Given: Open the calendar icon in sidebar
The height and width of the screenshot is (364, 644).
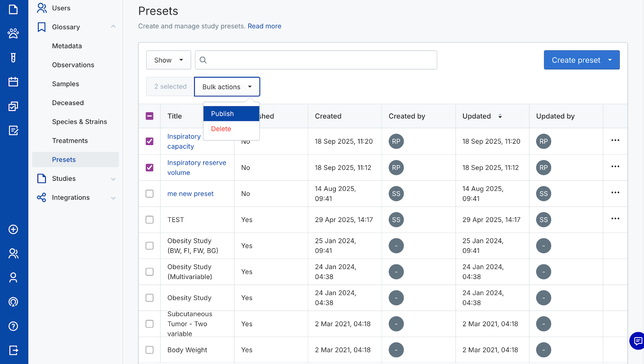Looking at the screenshot, I should pos(13,82).
